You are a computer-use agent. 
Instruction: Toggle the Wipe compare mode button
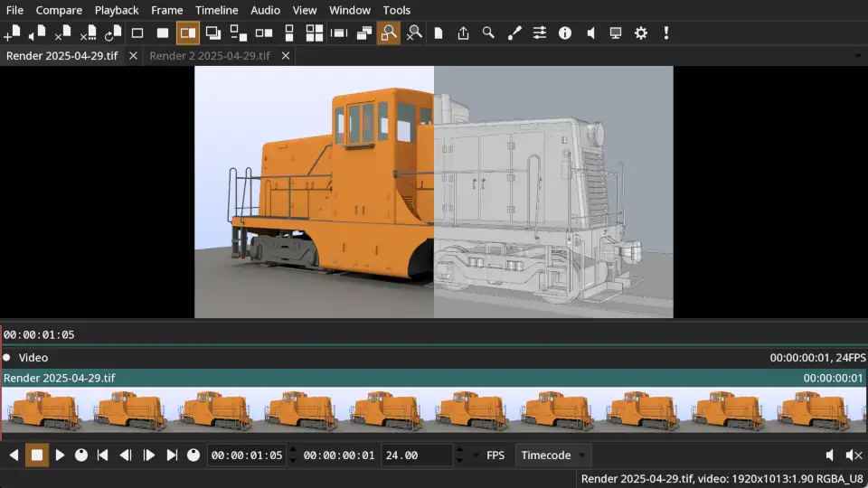[188, 33]
